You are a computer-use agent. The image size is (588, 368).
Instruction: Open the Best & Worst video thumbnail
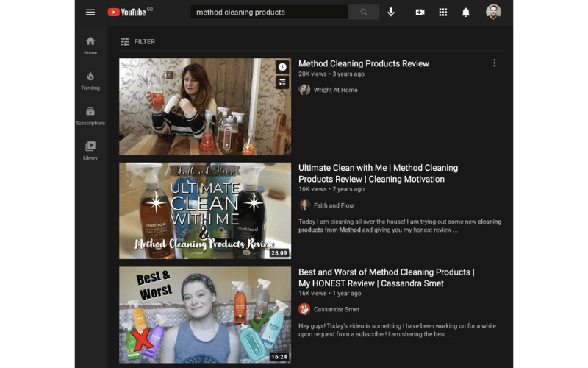205,315
